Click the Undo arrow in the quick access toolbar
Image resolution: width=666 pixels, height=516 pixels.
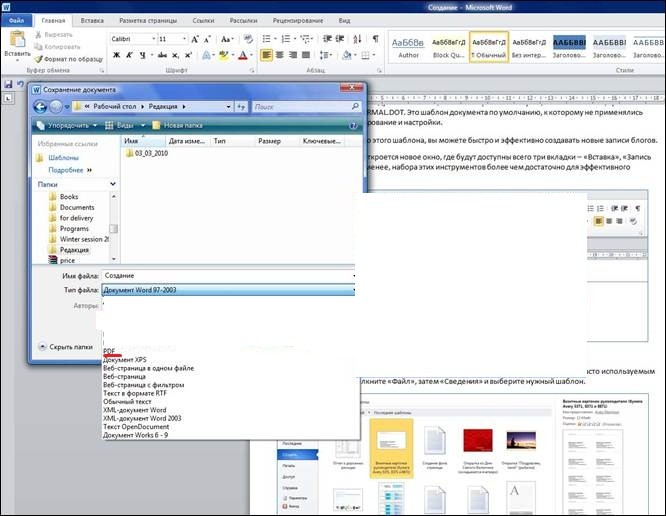(20, 84)
